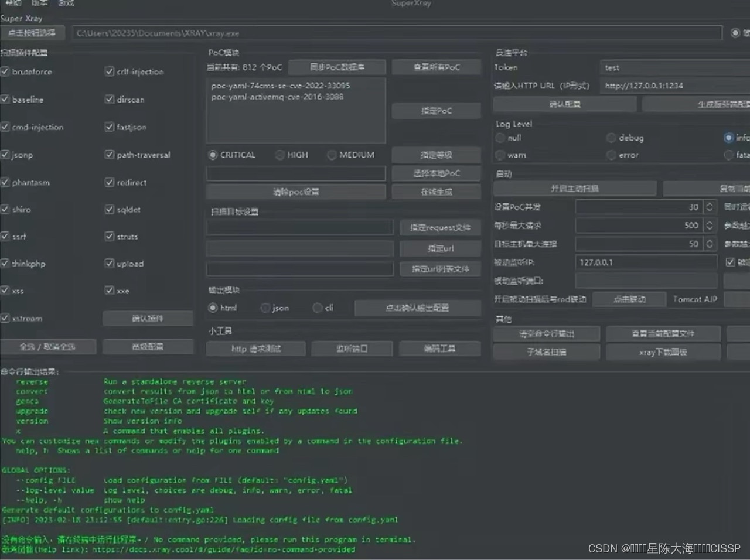Click the Token field containing test
Image resolution: width=750 pixels, height=560 pixels.
(x=675, y=67)
